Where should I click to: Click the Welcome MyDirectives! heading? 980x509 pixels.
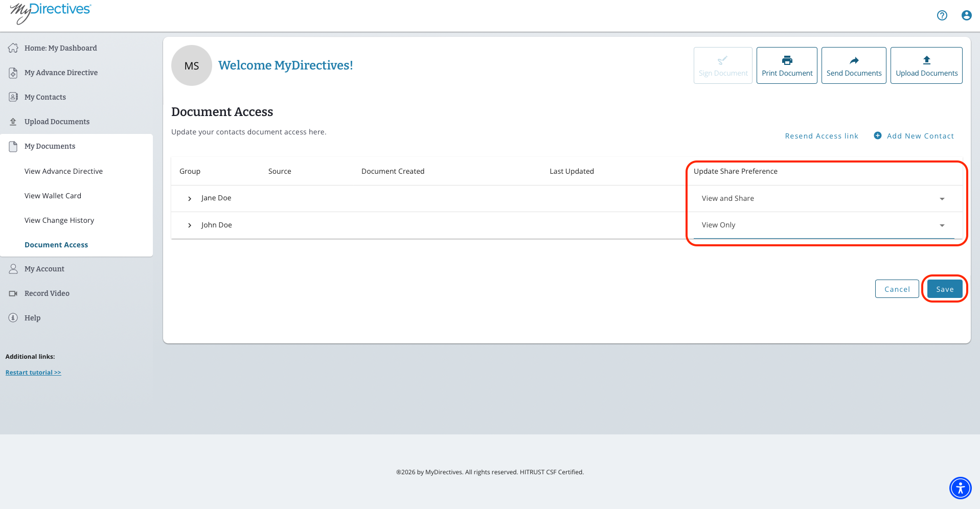[x=286, y=65]
